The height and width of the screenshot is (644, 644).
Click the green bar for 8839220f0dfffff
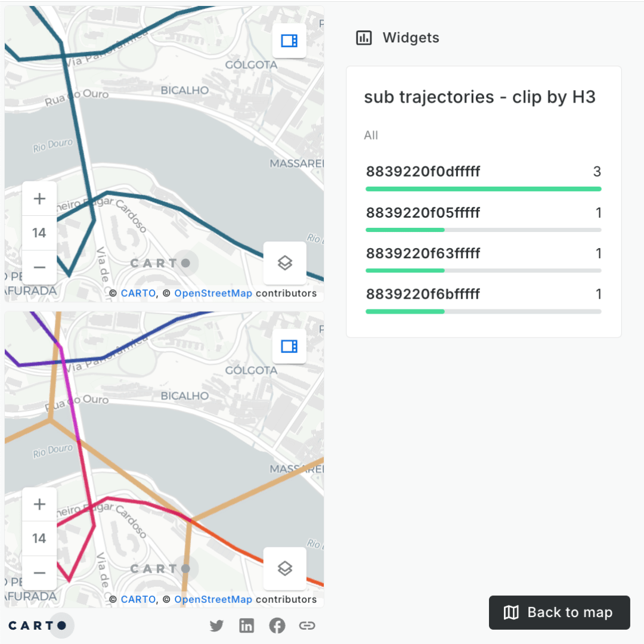click(x=484, y=189)
